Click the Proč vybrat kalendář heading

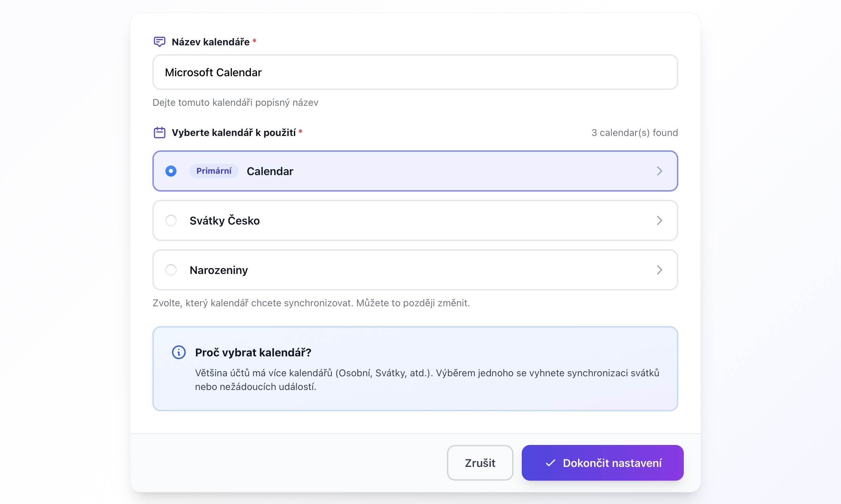[253, 353]
